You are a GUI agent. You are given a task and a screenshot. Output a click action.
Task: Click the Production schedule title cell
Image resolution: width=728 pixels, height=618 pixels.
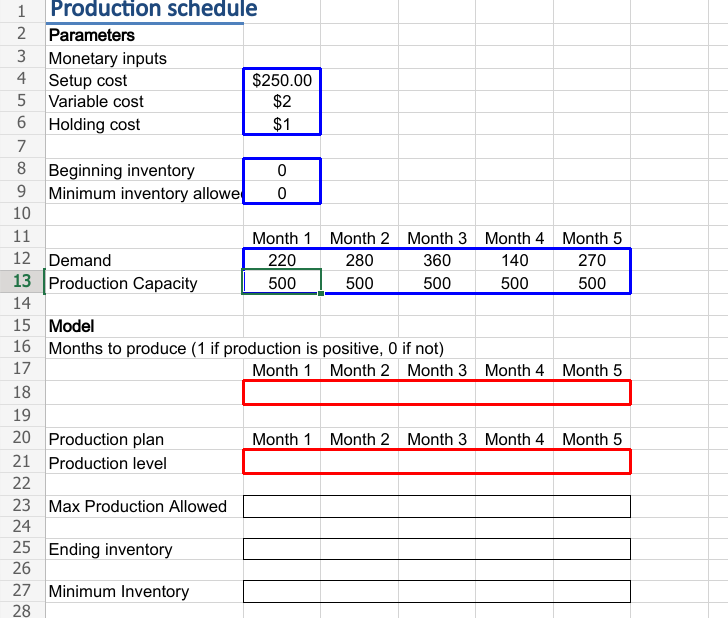(144, 10)
